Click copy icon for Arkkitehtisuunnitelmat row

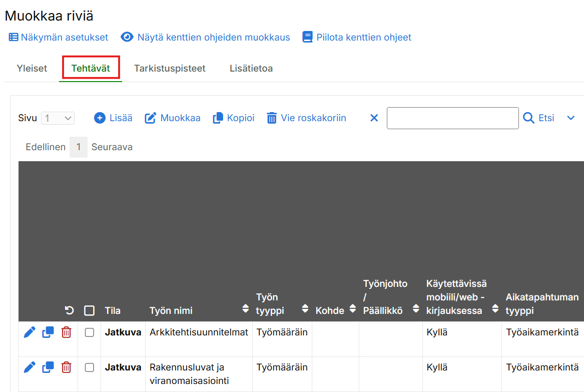click(48, 332)
